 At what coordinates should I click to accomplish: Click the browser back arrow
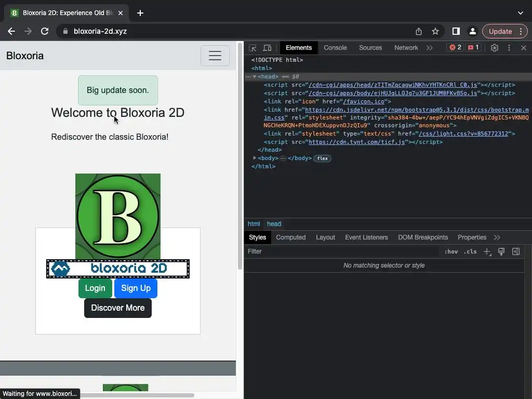tap(11, 31)
